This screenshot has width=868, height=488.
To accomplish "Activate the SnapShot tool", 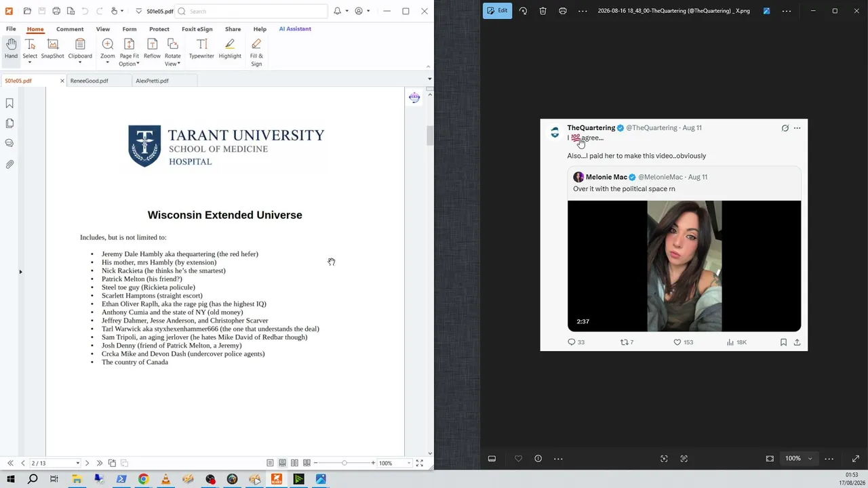I will tap(52, 49).
